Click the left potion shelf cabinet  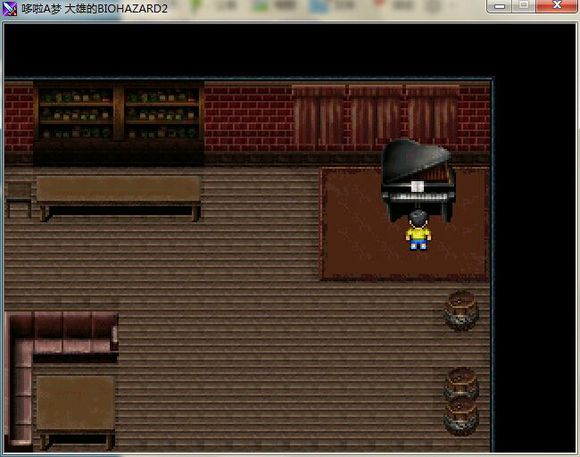point(76,112)
